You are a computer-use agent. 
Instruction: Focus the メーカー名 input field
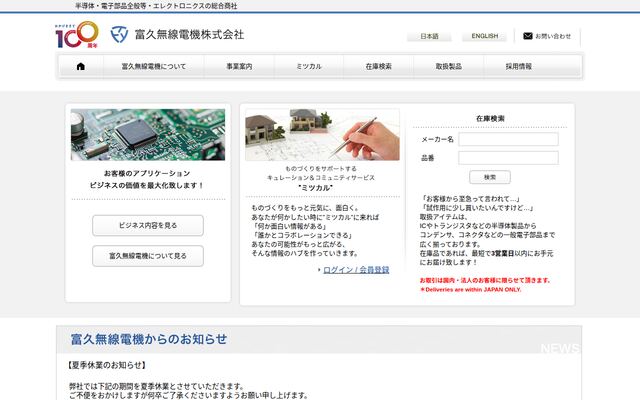[x=508, y=139]
